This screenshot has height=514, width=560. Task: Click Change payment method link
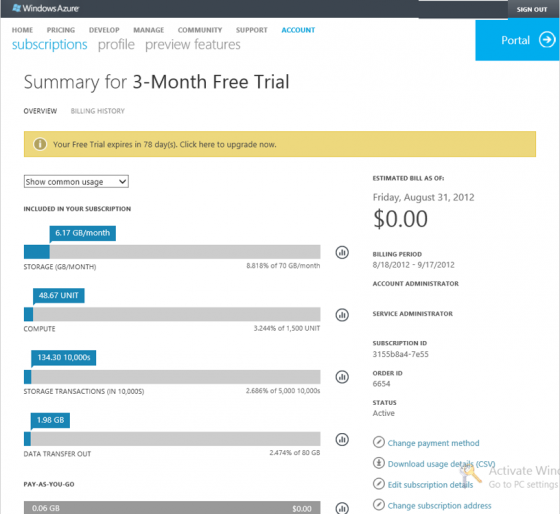coord(433,443)
